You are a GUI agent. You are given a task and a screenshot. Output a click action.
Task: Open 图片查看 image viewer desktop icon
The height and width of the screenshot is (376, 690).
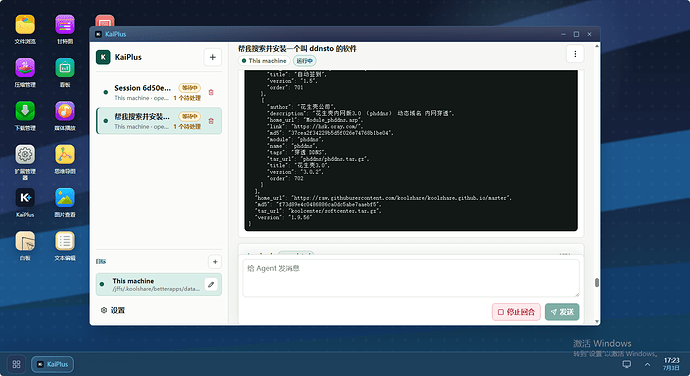point(65,203)
